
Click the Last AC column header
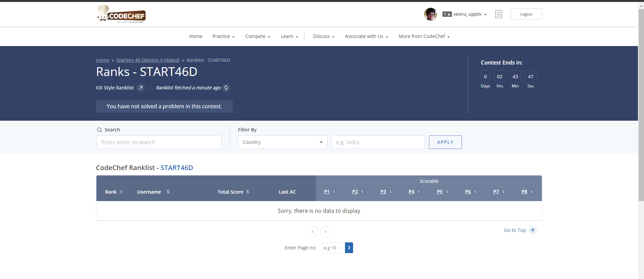click(287, 192)
